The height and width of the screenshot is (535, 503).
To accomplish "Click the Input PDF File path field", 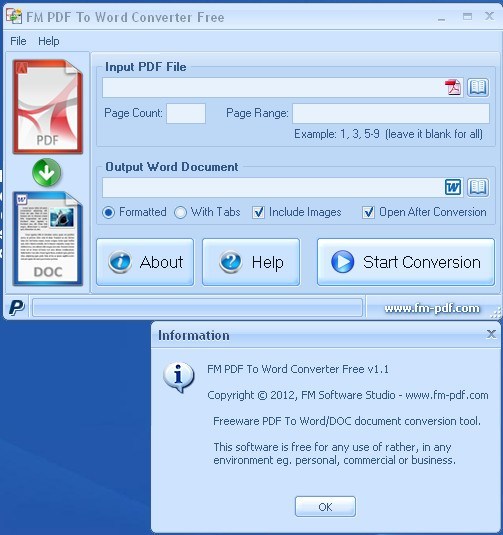I will (x=283, y=87).
